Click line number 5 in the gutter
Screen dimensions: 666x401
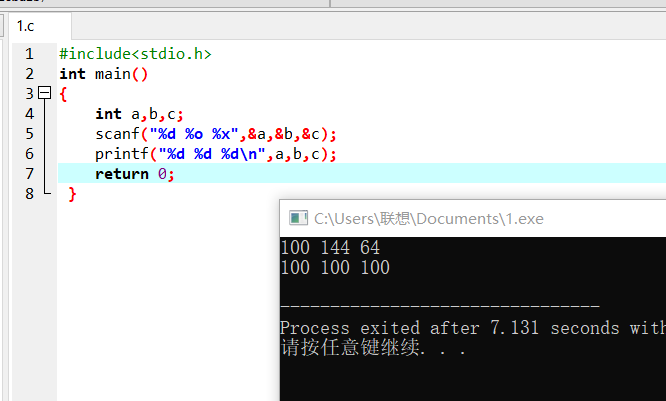(29, 134)
